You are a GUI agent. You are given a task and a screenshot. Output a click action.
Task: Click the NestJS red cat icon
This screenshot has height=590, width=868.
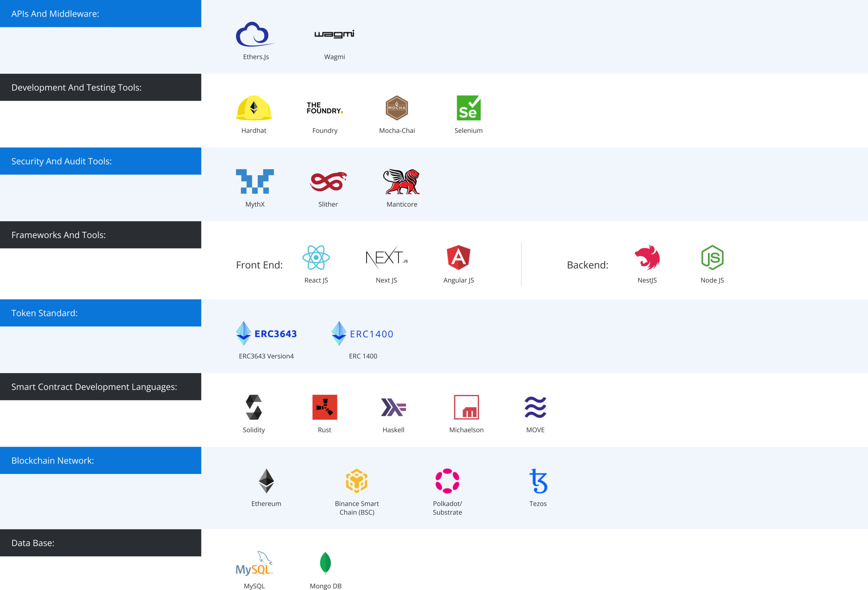pos(647,258)
